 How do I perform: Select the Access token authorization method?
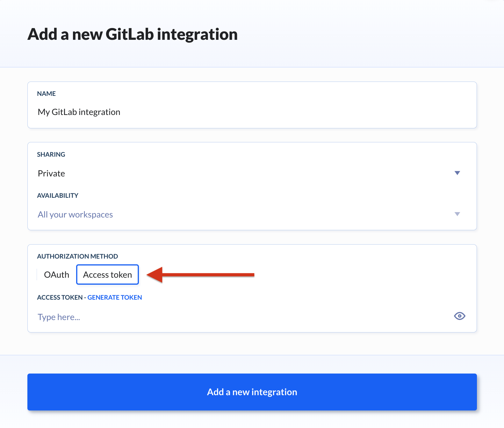107,275
